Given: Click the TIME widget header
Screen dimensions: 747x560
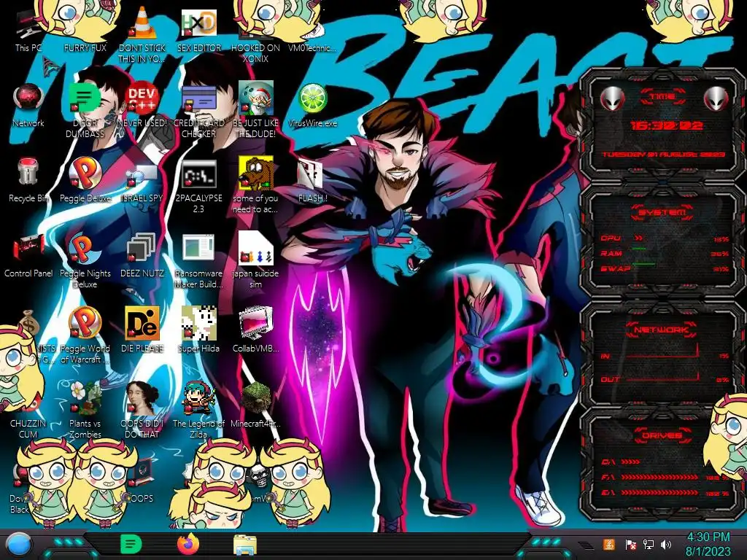Looking at the screenshot, I should click(662, 97).
